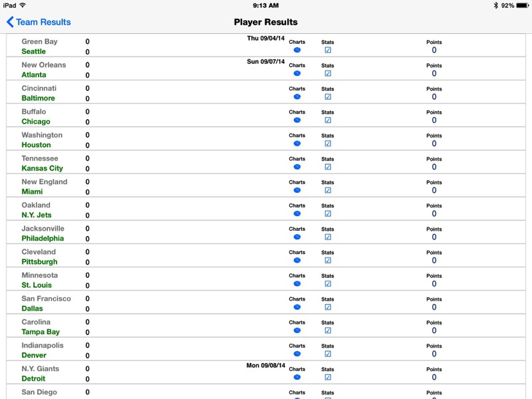Open Charts icon for Tennessee vs Kansas City

click(297, 167)
